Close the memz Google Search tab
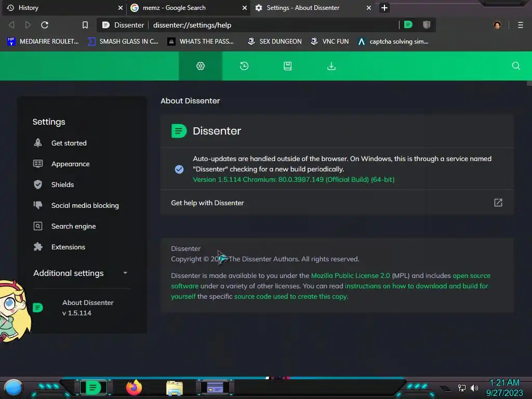This screenshot has width=532, height=399. coord(244,8)
